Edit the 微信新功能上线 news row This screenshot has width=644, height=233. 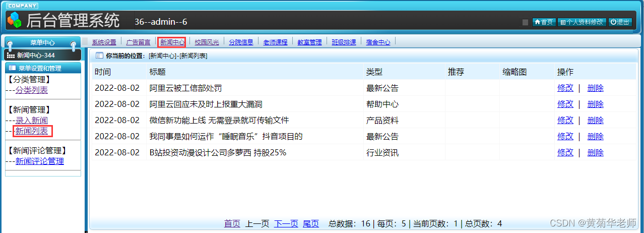coord(565,120)
